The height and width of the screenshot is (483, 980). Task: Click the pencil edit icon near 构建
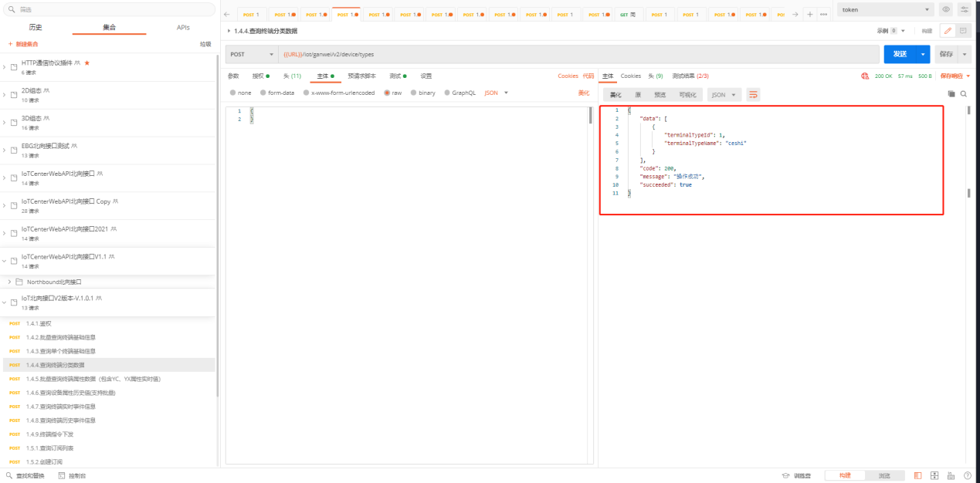948,31
